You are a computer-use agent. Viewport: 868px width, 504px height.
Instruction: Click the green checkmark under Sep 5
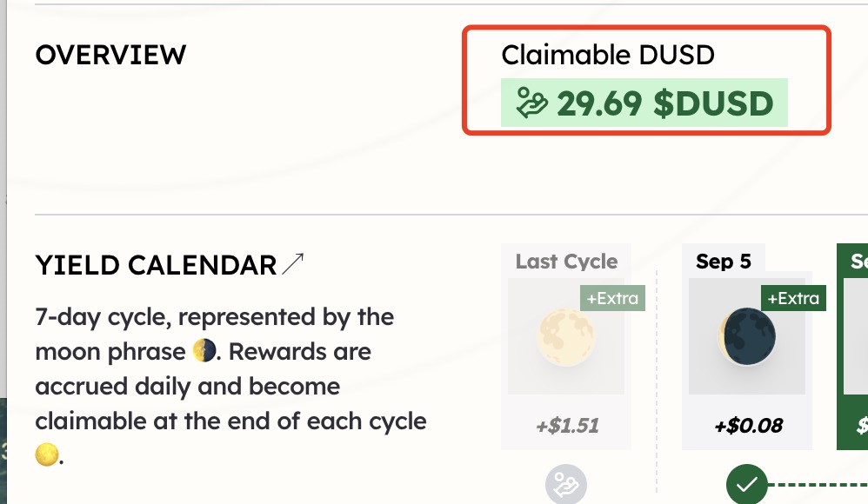(x=747, y=485)
